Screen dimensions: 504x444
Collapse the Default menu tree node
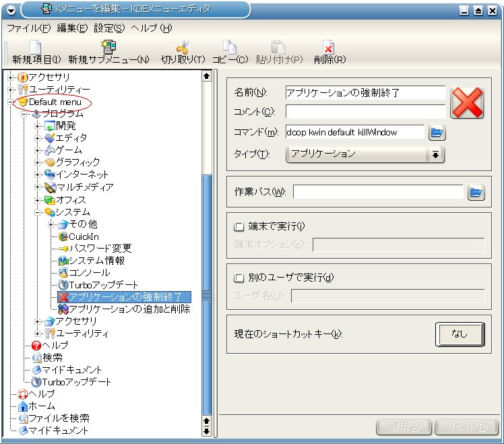[10, 102]
